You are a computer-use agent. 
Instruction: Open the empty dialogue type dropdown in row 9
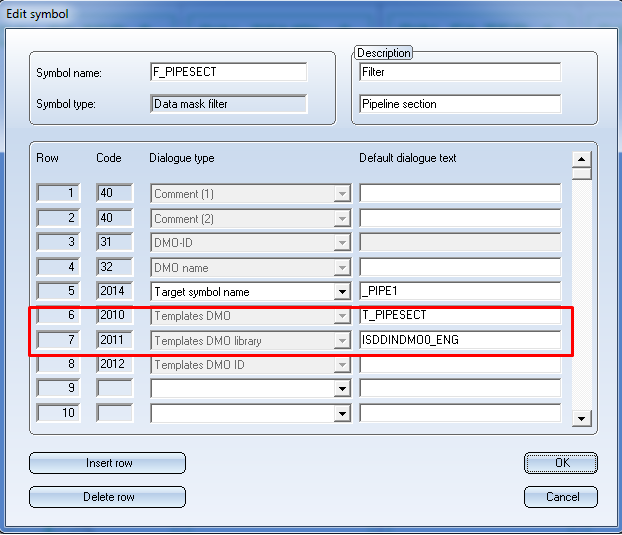tap(342, 389)
